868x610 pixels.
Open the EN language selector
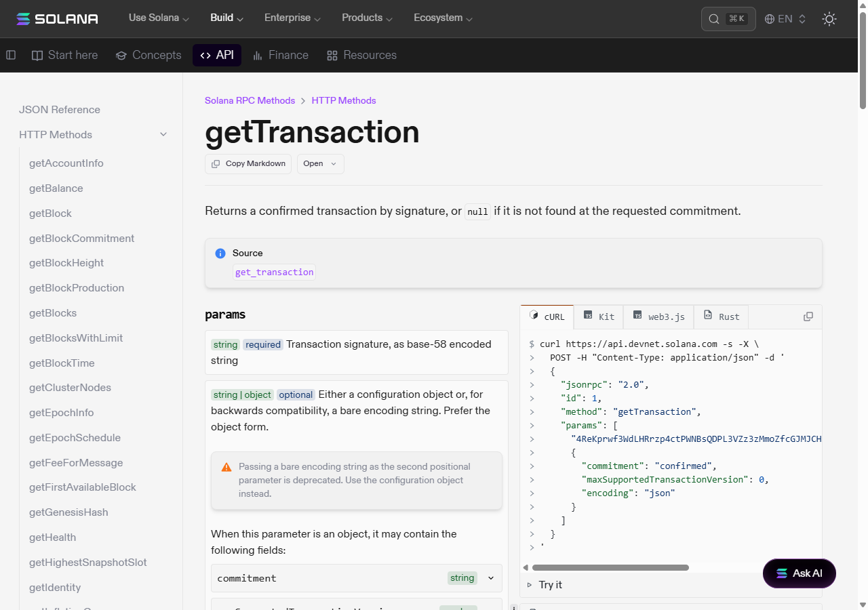785,19
